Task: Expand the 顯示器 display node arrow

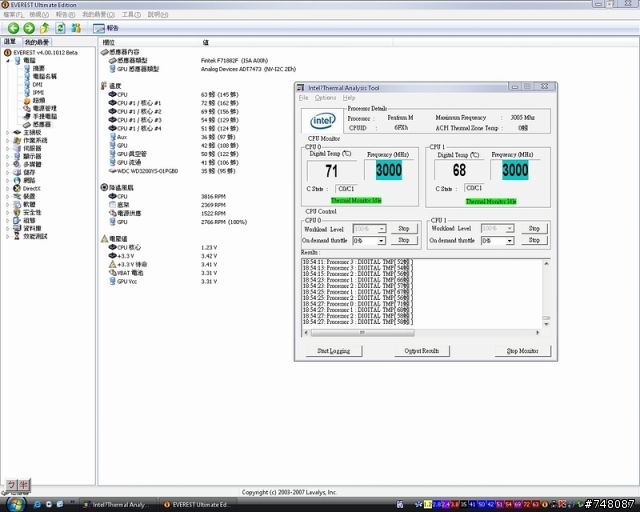Action: tap(8, 156)
